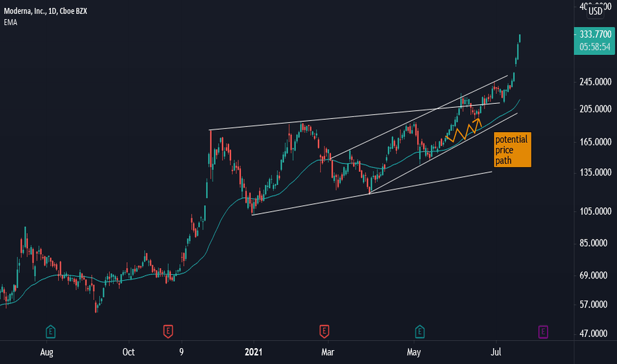Image resolution: width=617 pixels, height=364 pixels.
Task: Click the Jul label on the time axis
Action: (496, 352)
